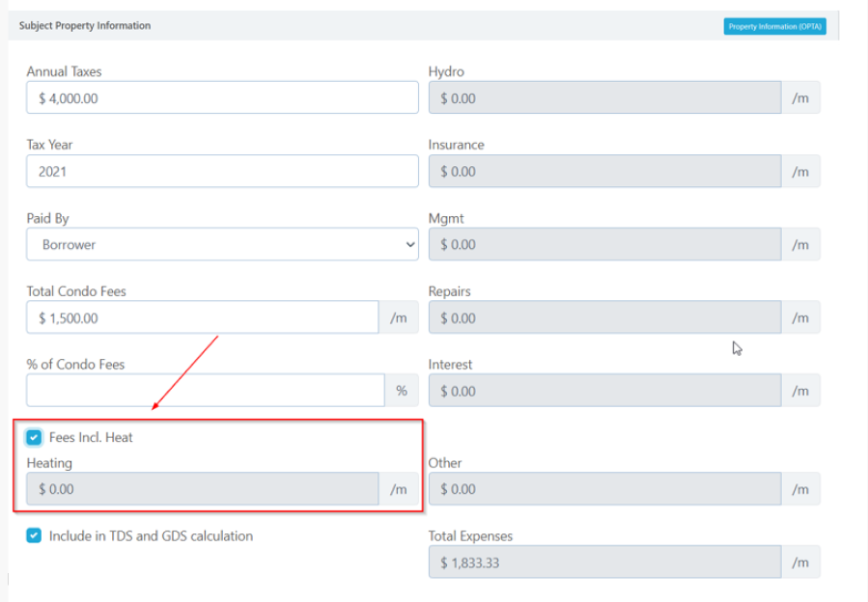Open the Paid By dropdown

coord(222,245)
